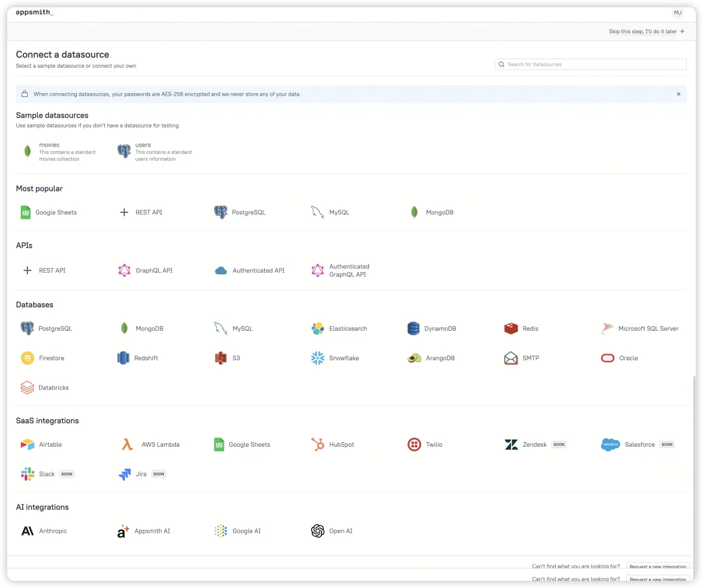Select the Google AI icon
The width and height of the screenshot is (703, 588).
pyautogui.click(x=221, y=531)
